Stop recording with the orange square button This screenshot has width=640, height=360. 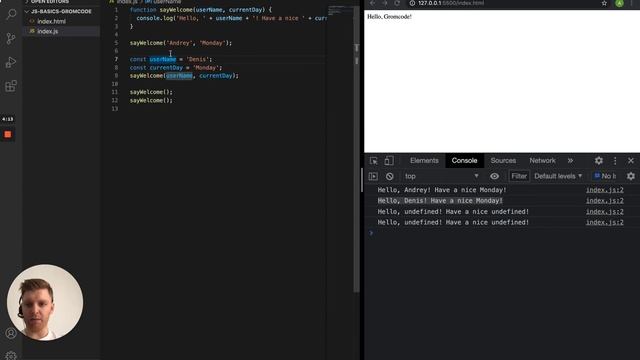point(8,134)
